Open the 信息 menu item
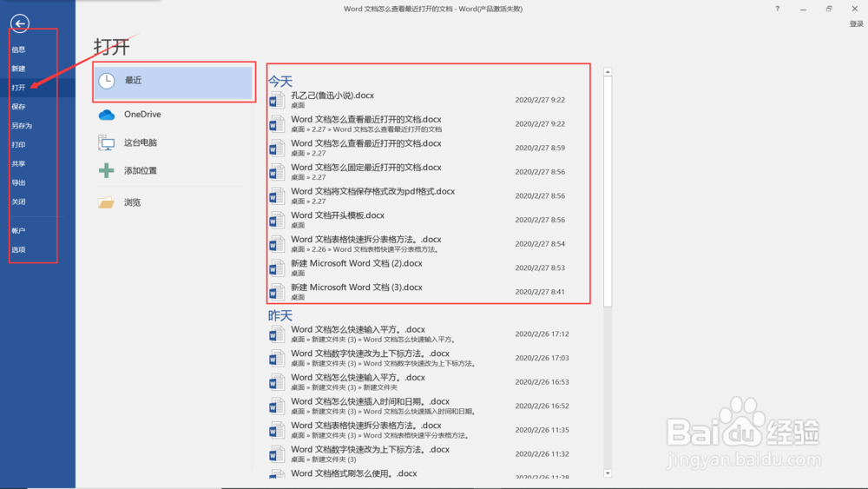This screenshot has width=868, height=489. 19,50
